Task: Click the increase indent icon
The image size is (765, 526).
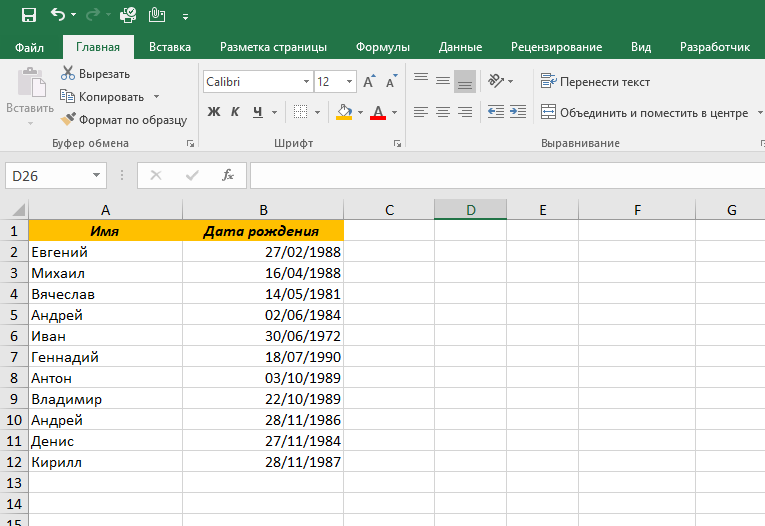Action: [518, 112]
